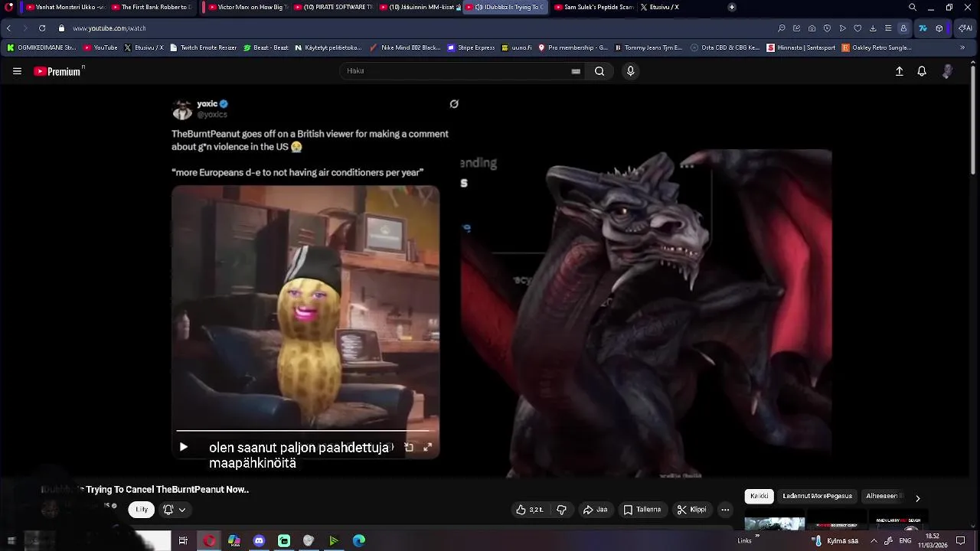Click the Liity join button

pos(142,510)
